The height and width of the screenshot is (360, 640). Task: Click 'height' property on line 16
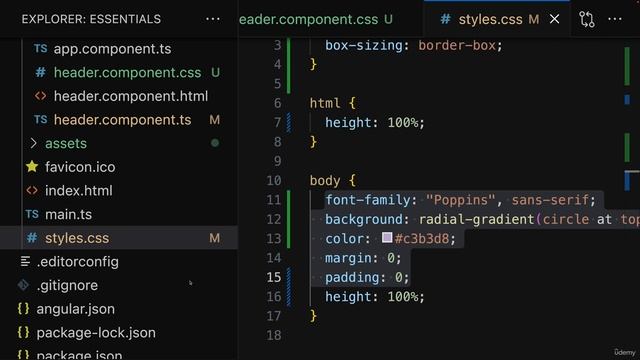pos(348,297)
